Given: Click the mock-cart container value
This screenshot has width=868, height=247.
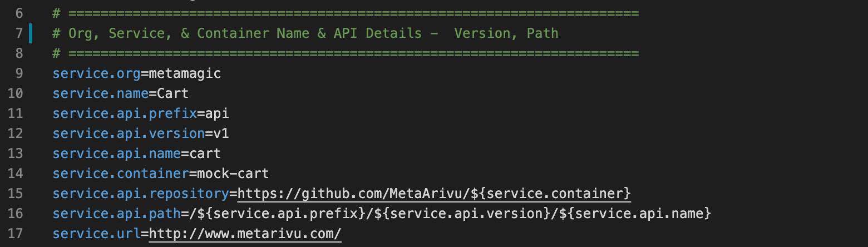Looking at the screenshot, I should (233, 174).
